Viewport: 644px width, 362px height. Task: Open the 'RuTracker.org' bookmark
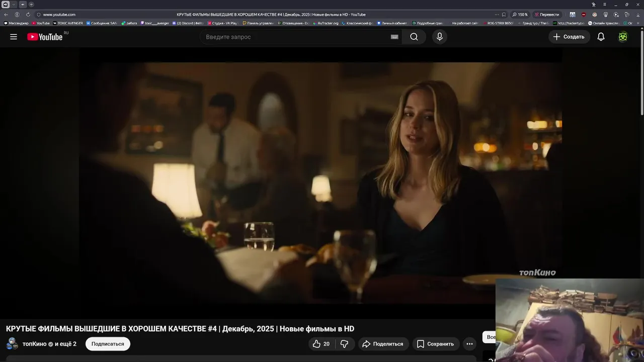[326, 23]
